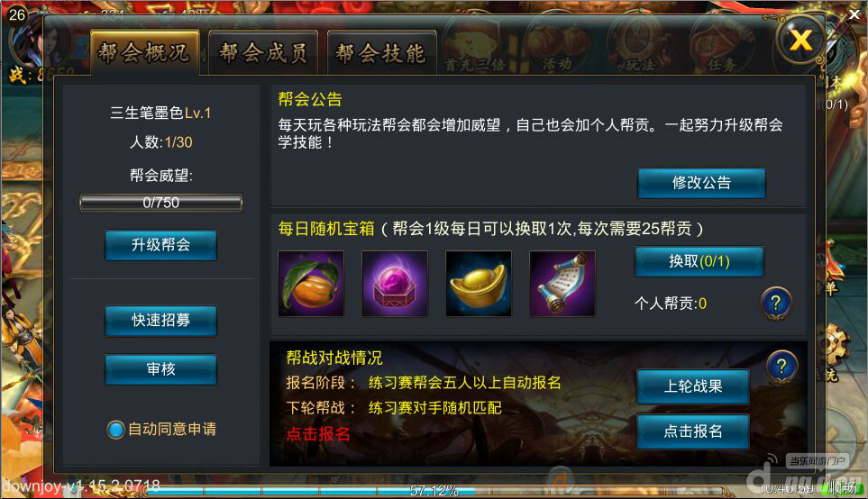Viewport: 868px width, 499px height.
Task: Click 修改公告 button
Action: (x=701, y=183)
